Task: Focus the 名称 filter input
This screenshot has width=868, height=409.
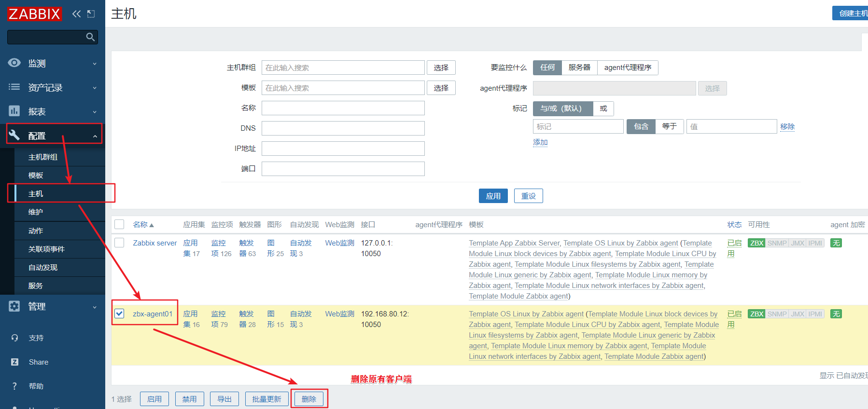Action: tap(343, 108)
